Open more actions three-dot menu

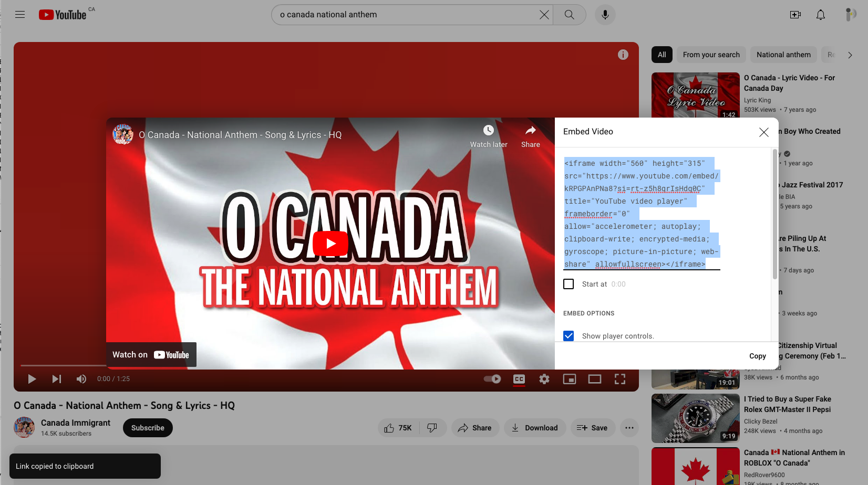[629, 428]
